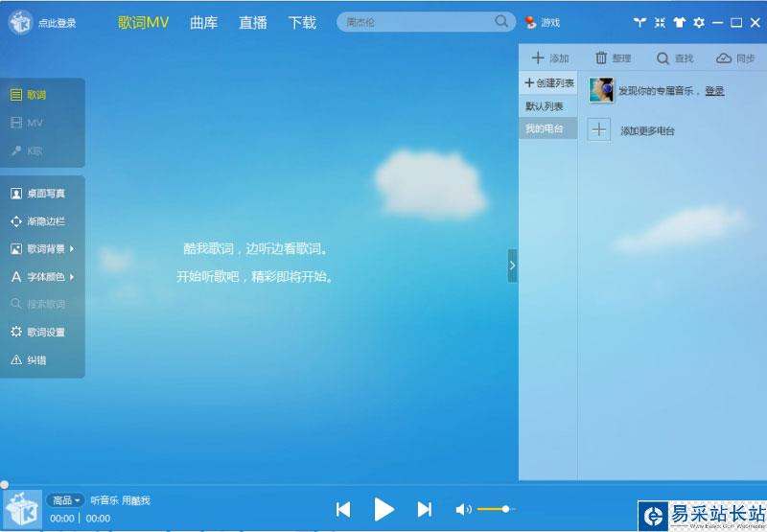Select 我的电台 my radio list
The width and height of the screenshot is (767, 532).
548,128
